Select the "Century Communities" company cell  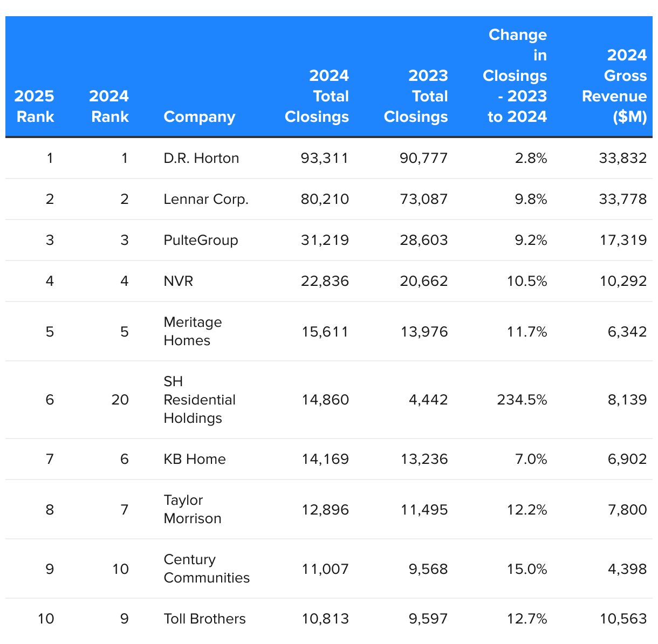coord(207,568)
